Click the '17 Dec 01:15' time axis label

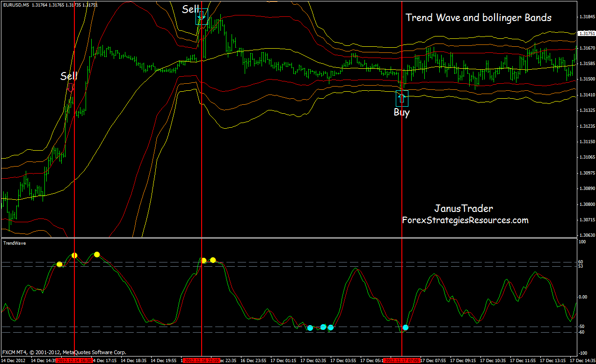pyautogui.click(x=284, y=361)
